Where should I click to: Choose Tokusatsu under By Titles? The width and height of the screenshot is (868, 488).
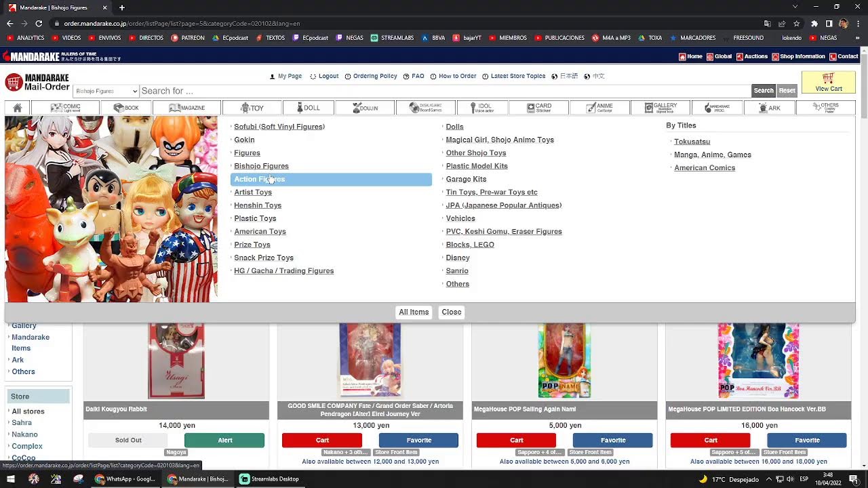692,142
